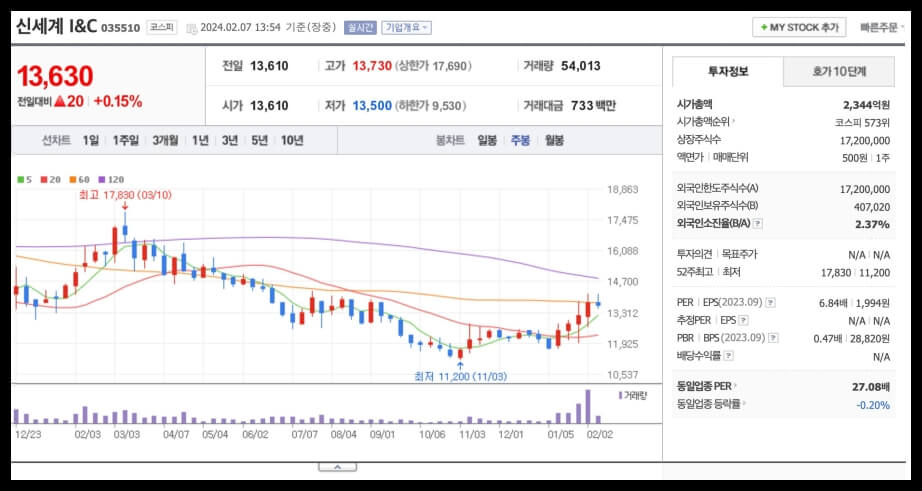Screen dimensions: 922x491
Task: Click the purple 120-period moving average legend
Action: point(111,179)
